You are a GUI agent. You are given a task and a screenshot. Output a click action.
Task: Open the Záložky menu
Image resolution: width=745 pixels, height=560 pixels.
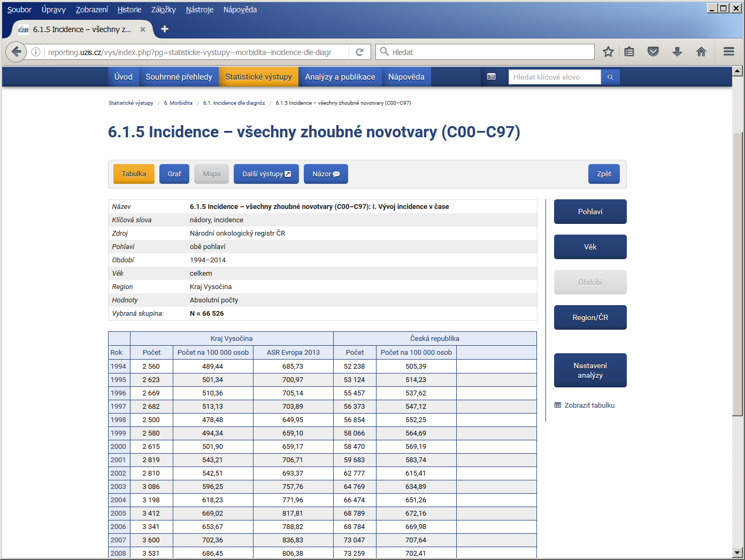[163, 10]
